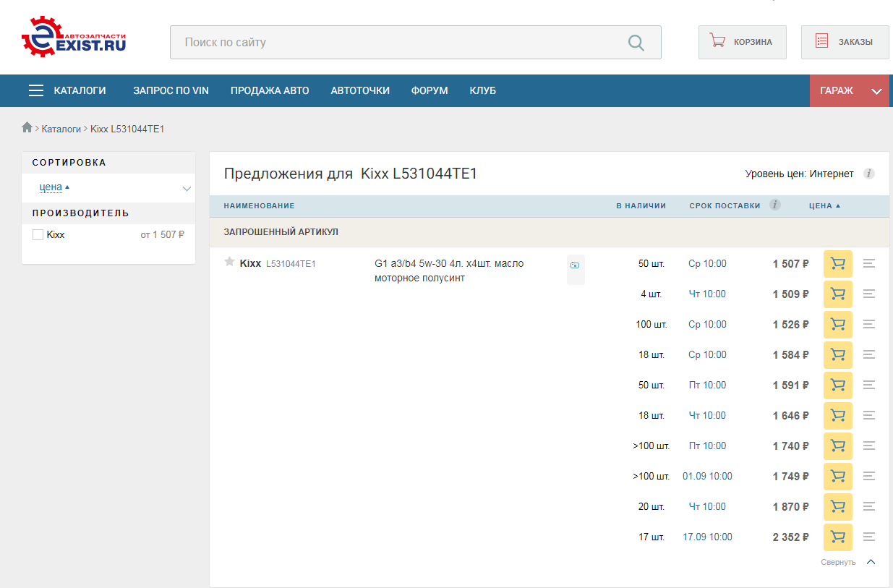
Task: Collapse offers with Свернуть
Action: tap(847, 562)
